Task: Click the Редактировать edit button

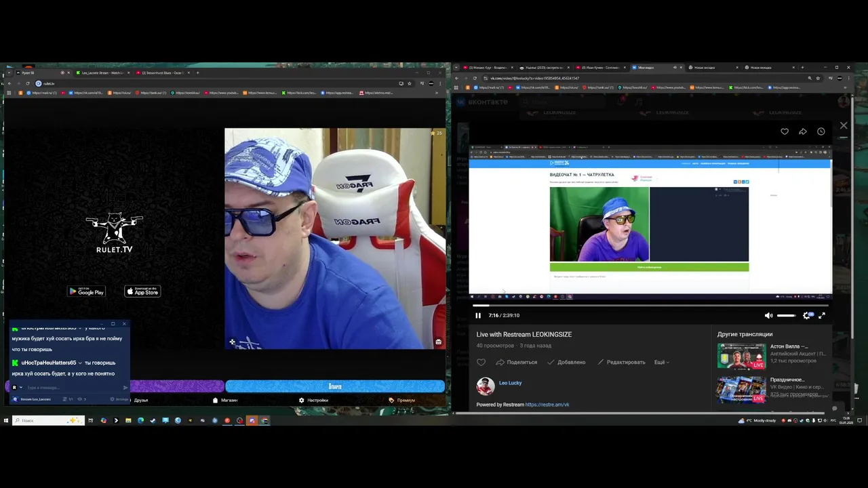Action: (x=621, y=362)
